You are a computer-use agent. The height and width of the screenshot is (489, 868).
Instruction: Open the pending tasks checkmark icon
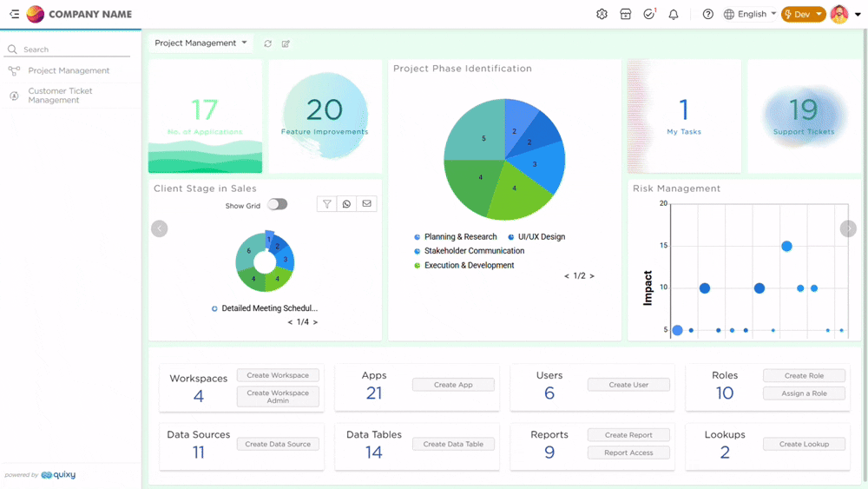tap(649, 14)
